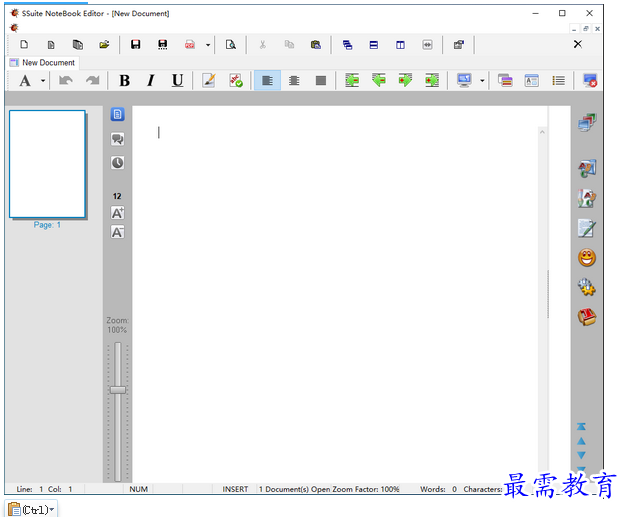The width and height of the screenshot is (625, 517).
Task: Cut selection with scissors icon
Action: (262, 44)
